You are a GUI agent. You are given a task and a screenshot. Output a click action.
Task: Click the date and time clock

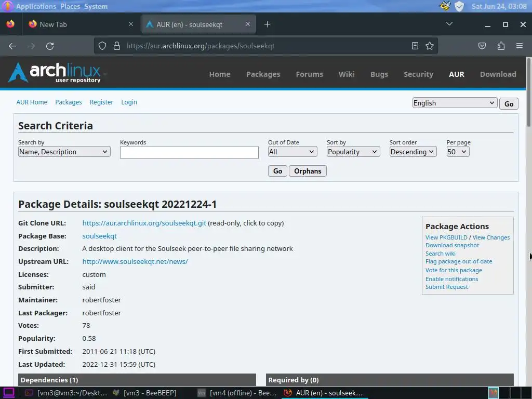[x=499, y=6]
